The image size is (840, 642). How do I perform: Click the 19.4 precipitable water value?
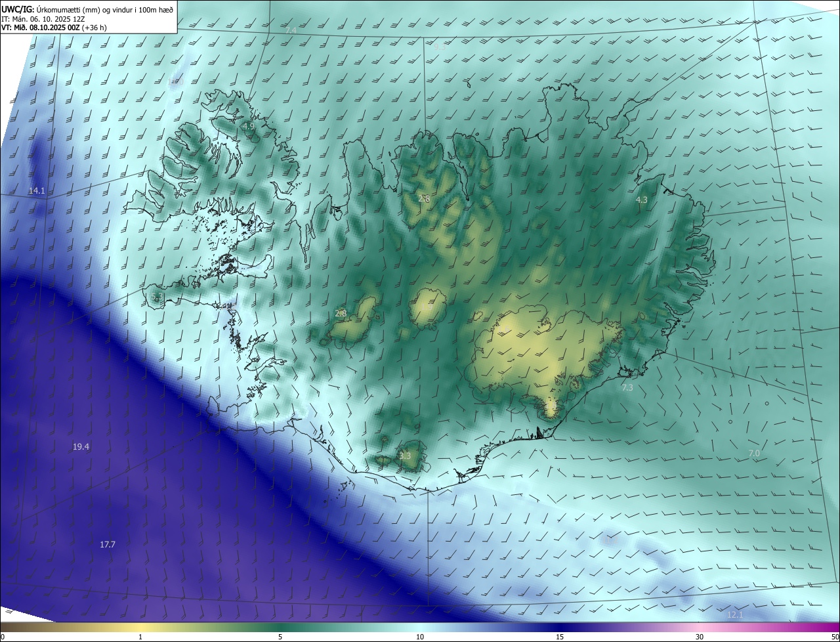pos(81,447)
